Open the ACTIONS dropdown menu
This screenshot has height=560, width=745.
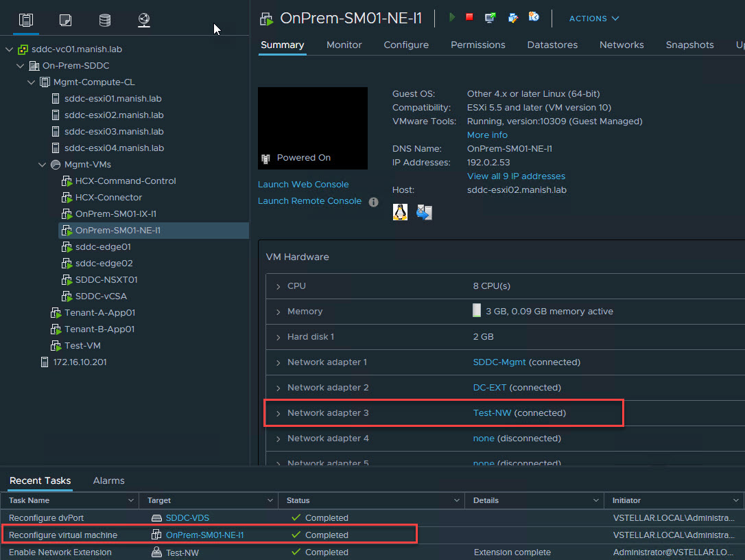tap(594, 19)
